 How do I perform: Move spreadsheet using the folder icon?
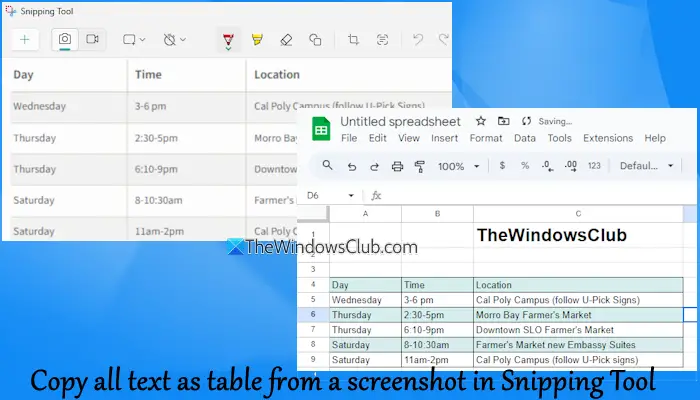pos(504,121)
